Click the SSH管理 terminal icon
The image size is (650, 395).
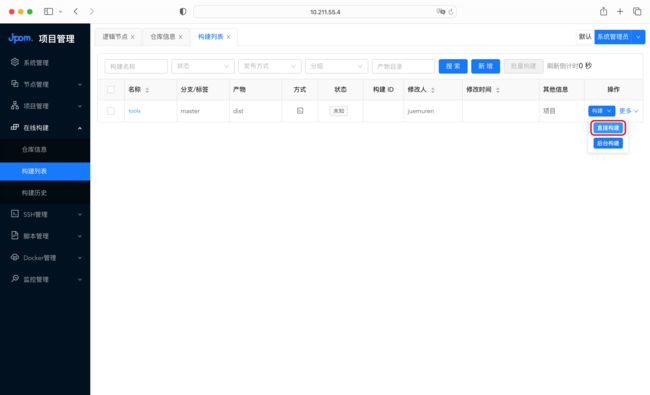[x=15, y=214]
